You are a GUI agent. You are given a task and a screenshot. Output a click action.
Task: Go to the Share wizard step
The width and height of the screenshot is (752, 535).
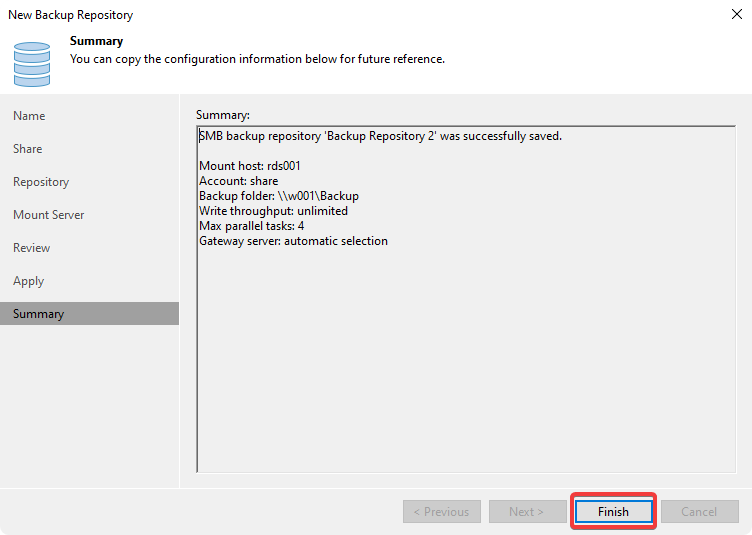pos(28,149)
